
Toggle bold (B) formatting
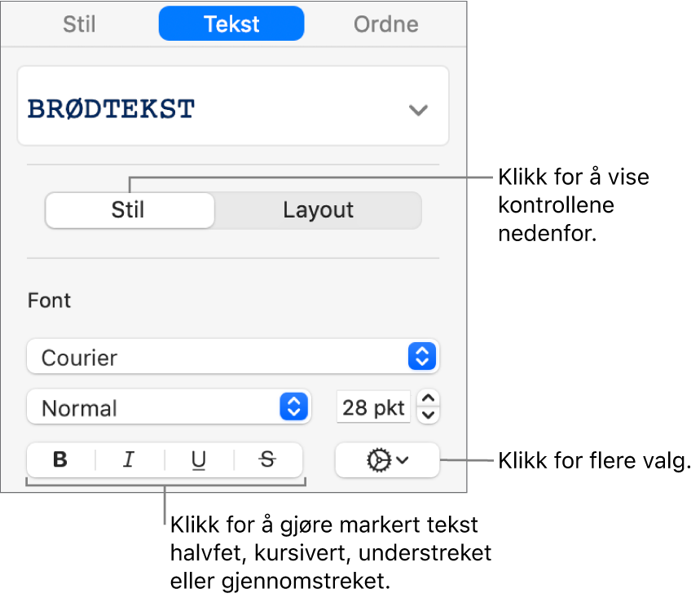pos(61,459)
